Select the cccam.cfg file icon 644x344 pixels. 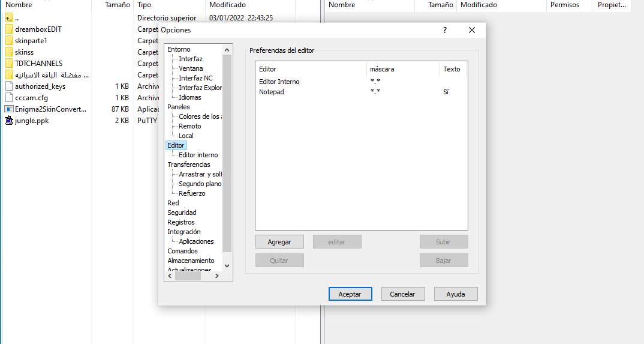point(9,97)
